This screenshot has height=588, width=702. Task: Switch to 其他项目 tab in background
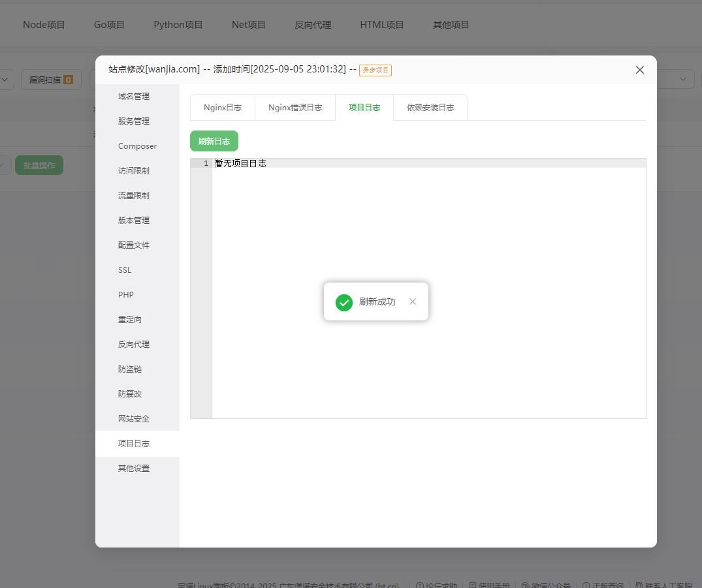click(x=451, y=25)
